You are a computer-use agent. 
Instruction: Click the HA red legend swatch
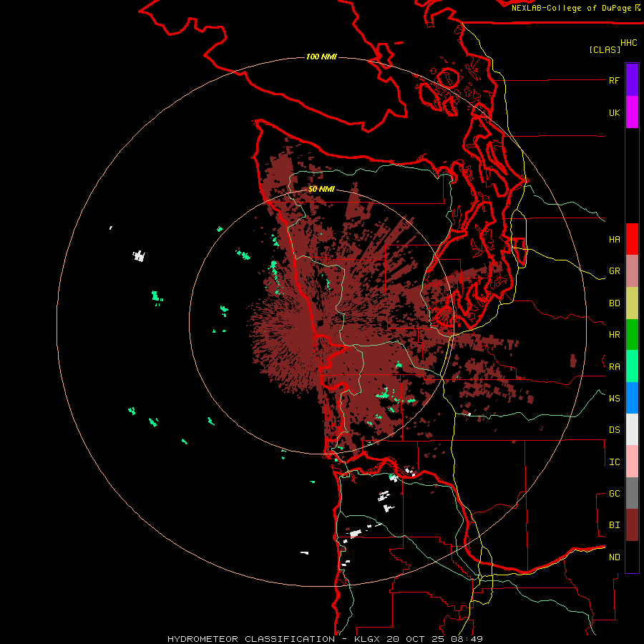[632, 239]
